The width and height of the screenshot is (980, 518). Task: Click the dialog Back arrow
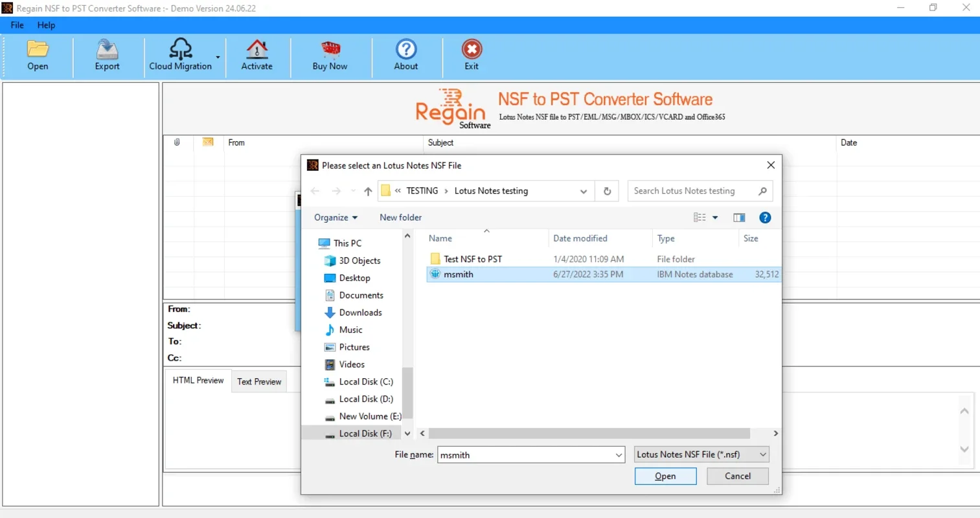[x=315, y=191]
